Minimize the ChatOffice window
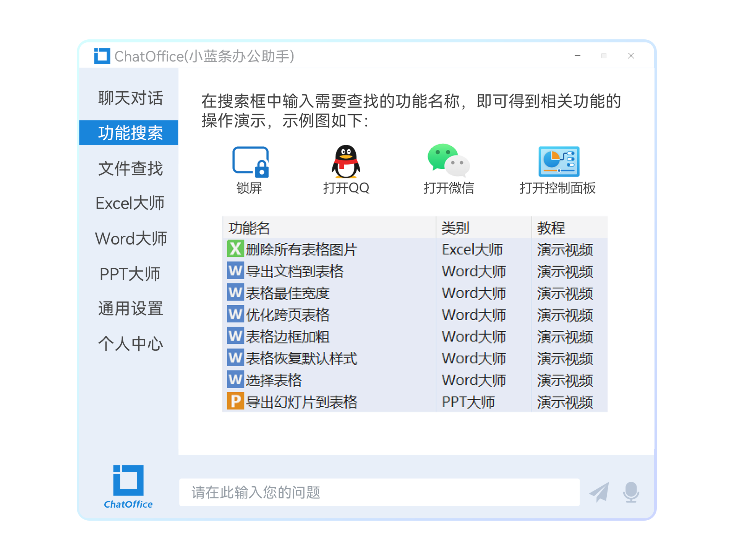 point(577,56)
